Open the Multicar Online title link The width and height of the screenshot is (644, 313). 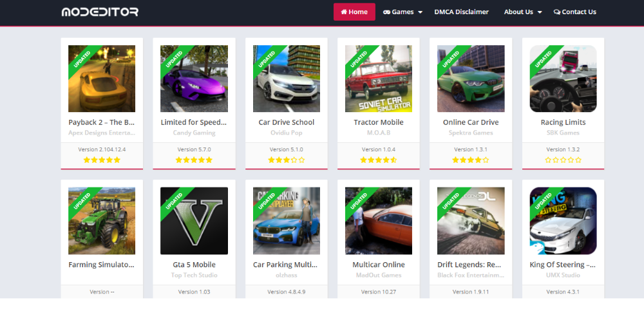(379, 265)
